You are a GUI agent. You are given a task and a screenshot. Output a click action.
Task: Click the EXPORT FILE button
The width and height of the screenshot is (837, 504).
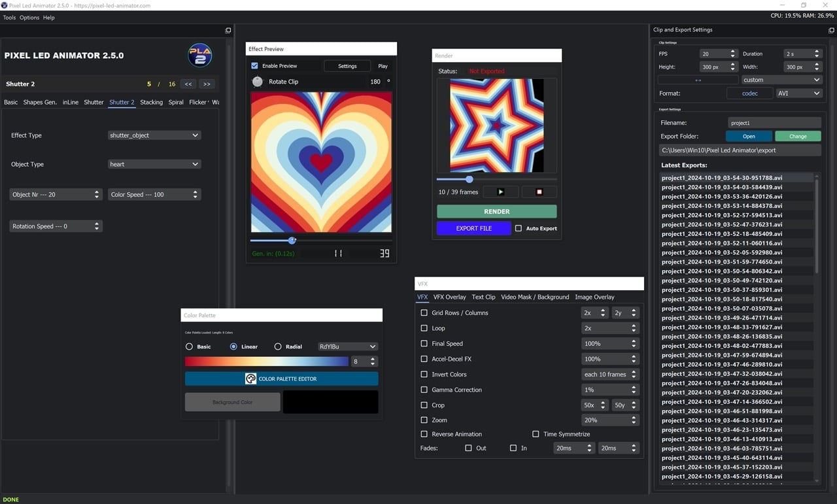tap(473, 228)
